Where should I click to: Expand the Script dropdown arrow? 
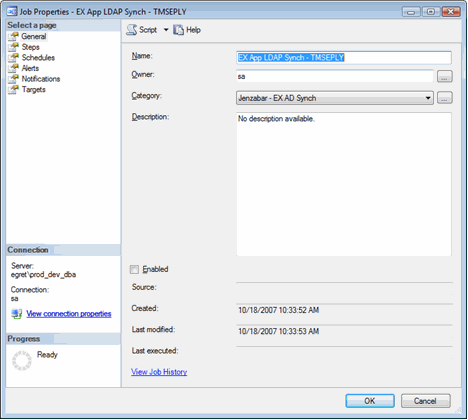tap(166, 30)
